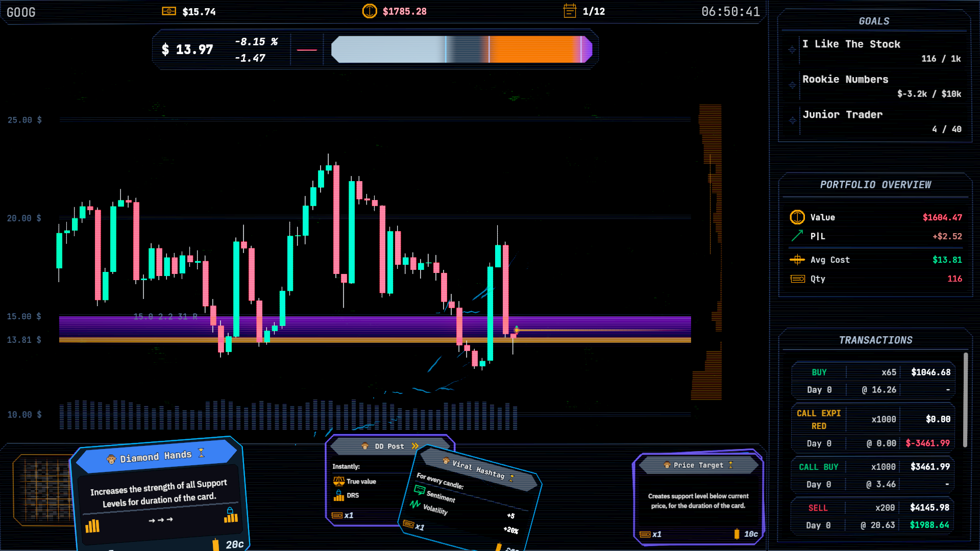Click the CALL BUY x1000 transaction row
This screenshot has height=551, width=980.
tap(874, 475)
